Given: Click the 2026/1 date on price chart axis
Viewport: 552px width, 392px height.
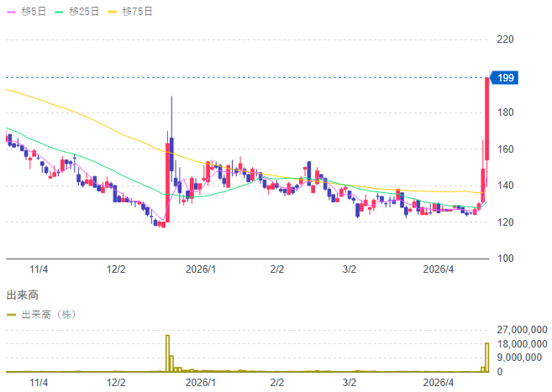Looking at the screenshot, I should pos(201,269).
